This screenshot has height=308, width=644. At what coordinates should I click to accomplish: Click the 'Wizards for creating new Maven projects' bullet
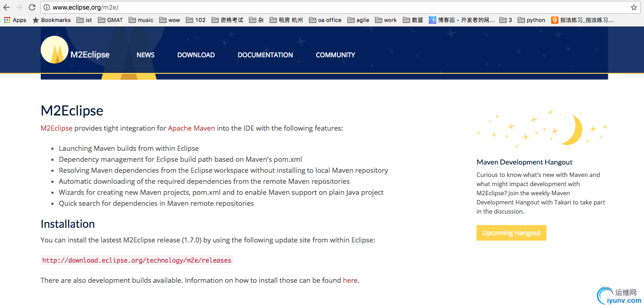221,192
